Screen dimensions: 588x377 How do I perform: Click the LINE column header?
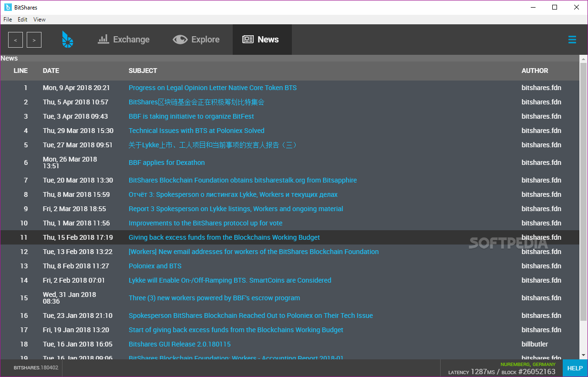click(x=21, y=71)
